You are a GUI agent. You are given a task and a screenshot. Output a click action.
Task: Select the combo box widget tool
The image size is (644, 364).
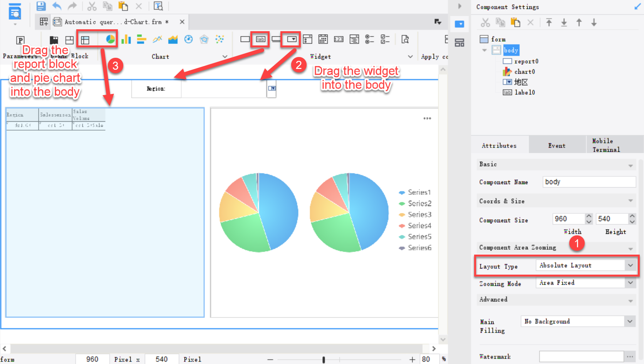[x=292, y=39]
